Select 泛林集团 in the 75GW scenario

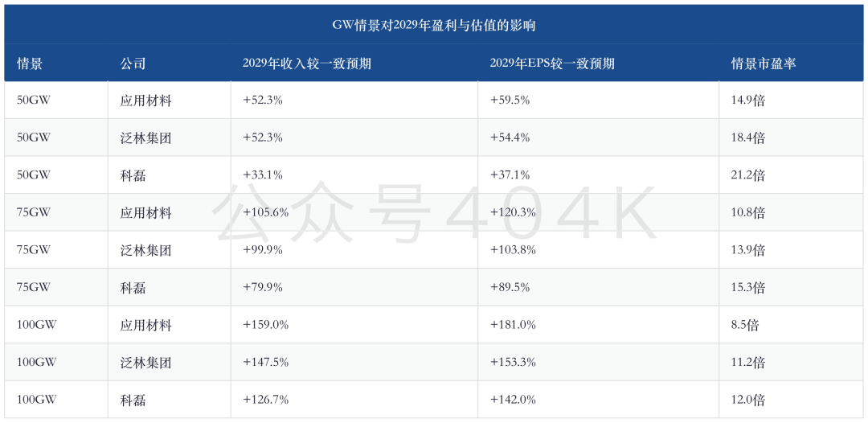click(x=145, y=250)
